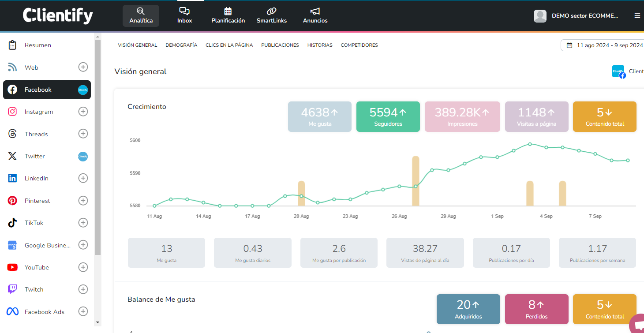
Task: Open Anuncios megaphone section
Action: pos(315,16)
